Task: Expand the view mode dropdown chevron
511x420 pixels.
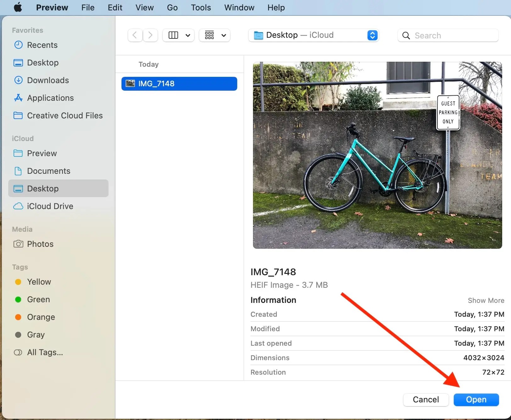Action: [x=188, y=35]
